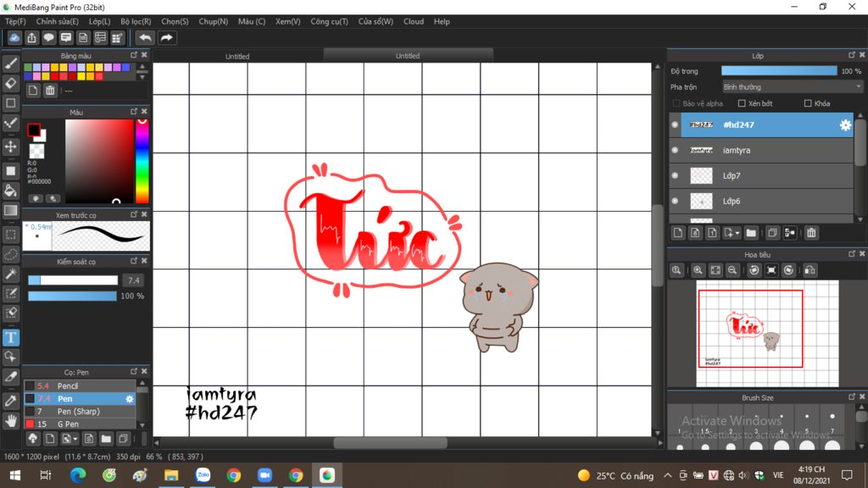The width and height of the screenshot is (868, 488).
Task: Open the Lớp(L) menu
Action: pyautogui.click(x=100, y=21)
